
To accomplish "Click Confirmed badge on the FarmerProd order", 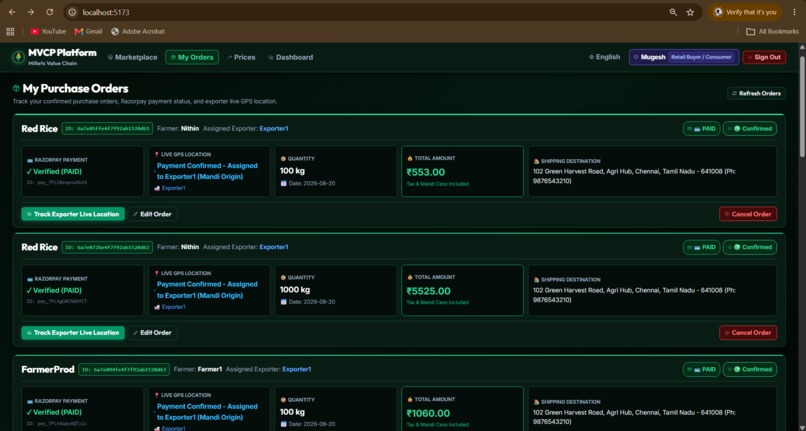I will point(750,369).
